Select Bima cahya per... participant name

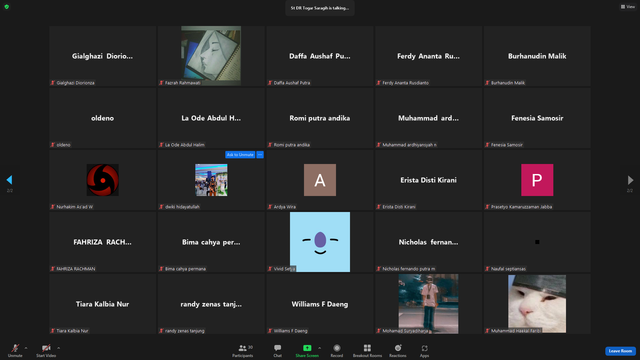[211, 242]
